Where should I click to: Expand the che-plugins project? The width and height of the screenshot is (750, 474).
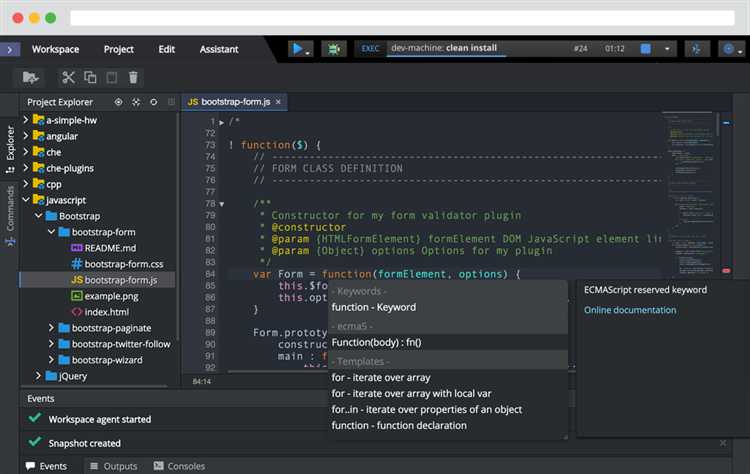(26, 168)
